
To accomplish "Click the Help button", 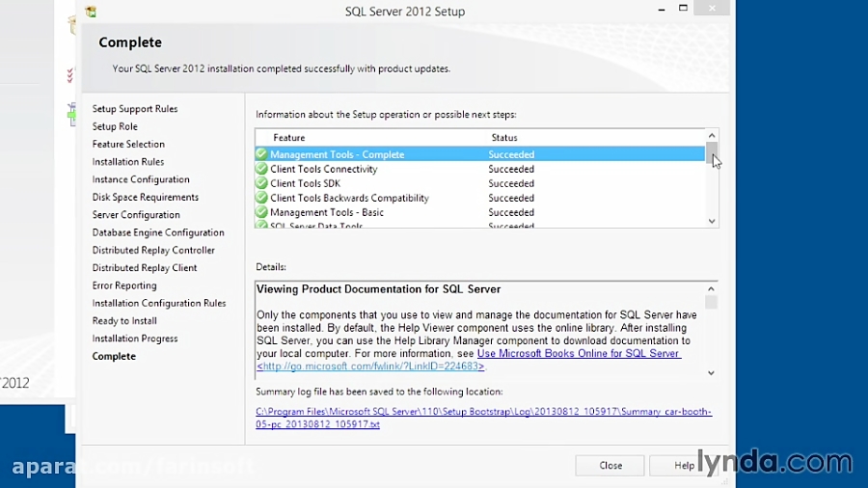I will [684, 465].
